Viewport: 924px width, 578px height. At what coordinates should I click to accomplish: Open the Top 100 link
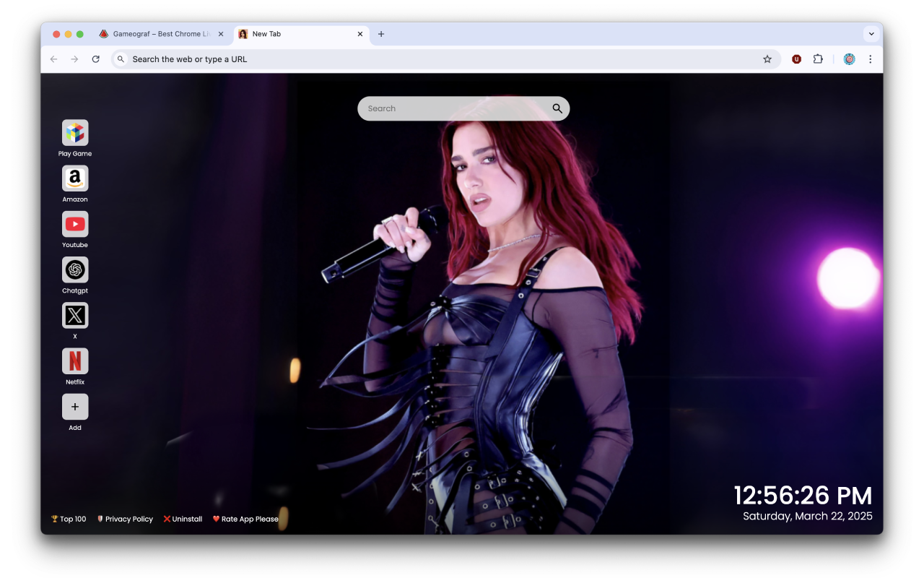click(x=69, y=519)
